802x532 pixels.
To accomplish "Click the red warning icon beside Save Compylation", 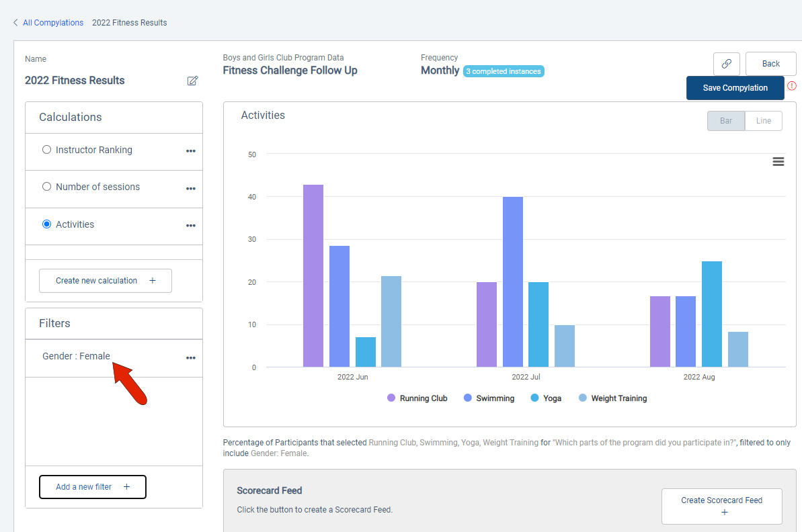I will (x=792, y=86).
